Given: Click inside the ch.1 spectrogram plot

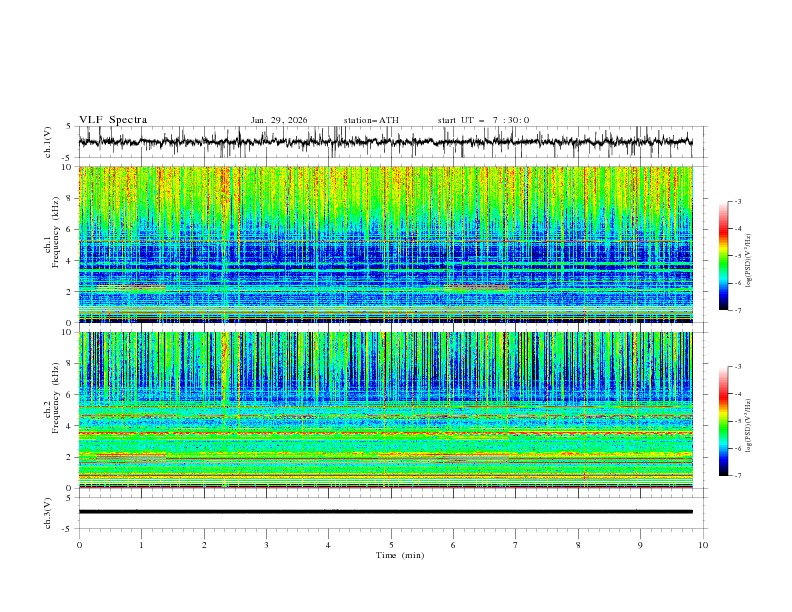Looking at the screenshot, I should [x=385, y=244].
